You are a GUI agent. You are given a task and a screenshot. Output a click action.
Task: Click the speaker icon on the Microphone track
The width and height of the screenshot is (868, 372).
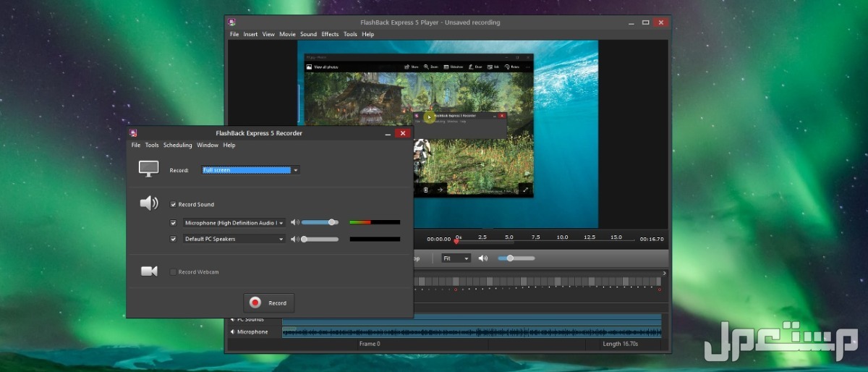coord(233,332)
